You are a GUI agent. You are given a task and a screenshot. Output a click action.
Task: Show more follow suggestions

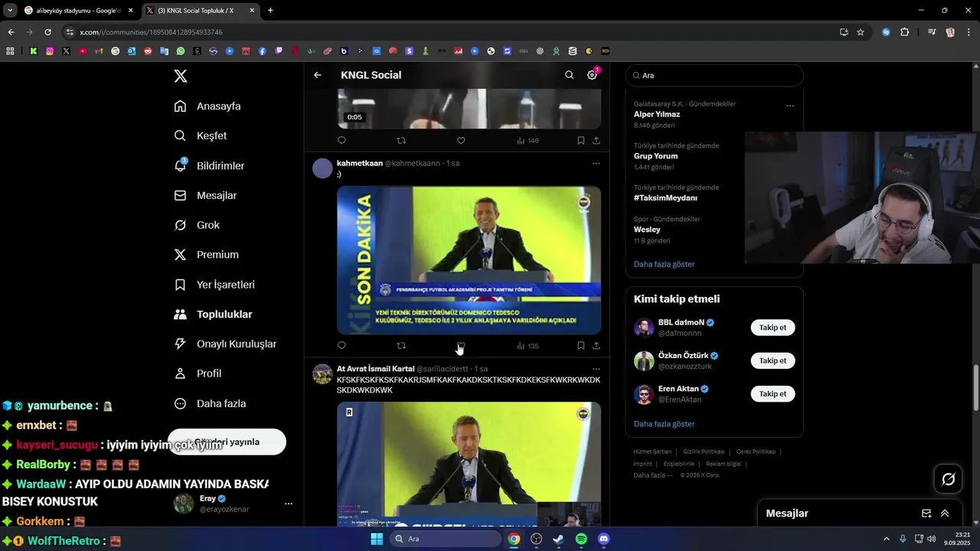(x=664, y=424)
